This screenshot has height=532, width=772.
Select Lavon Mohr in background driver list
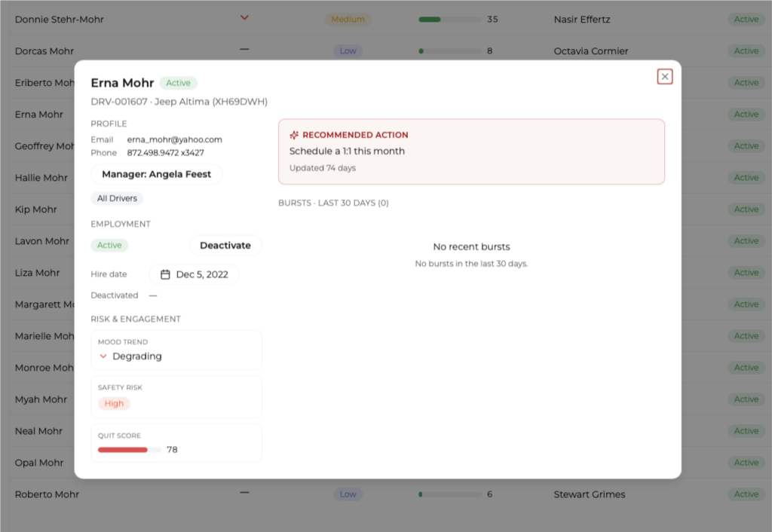(42, 240)
